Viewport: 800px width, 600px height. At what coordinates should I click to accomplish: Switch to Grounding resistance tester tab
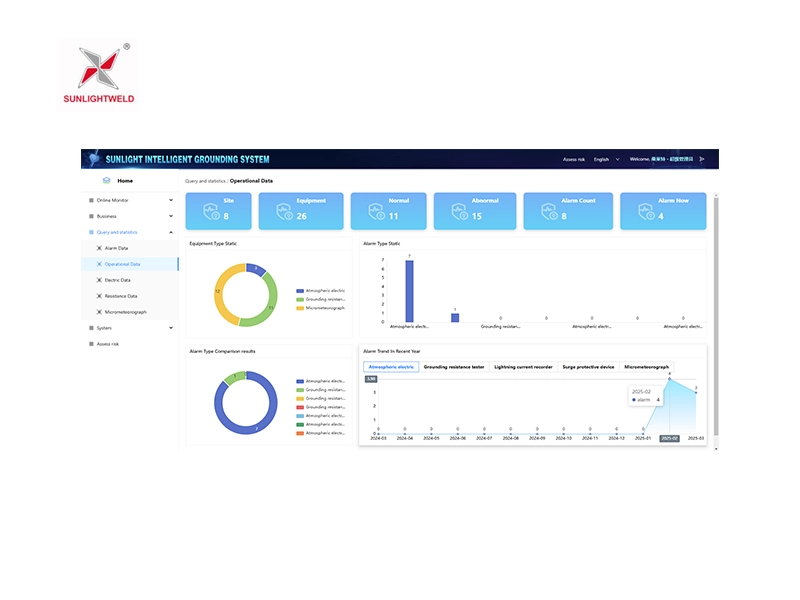[x=454, y=367]
